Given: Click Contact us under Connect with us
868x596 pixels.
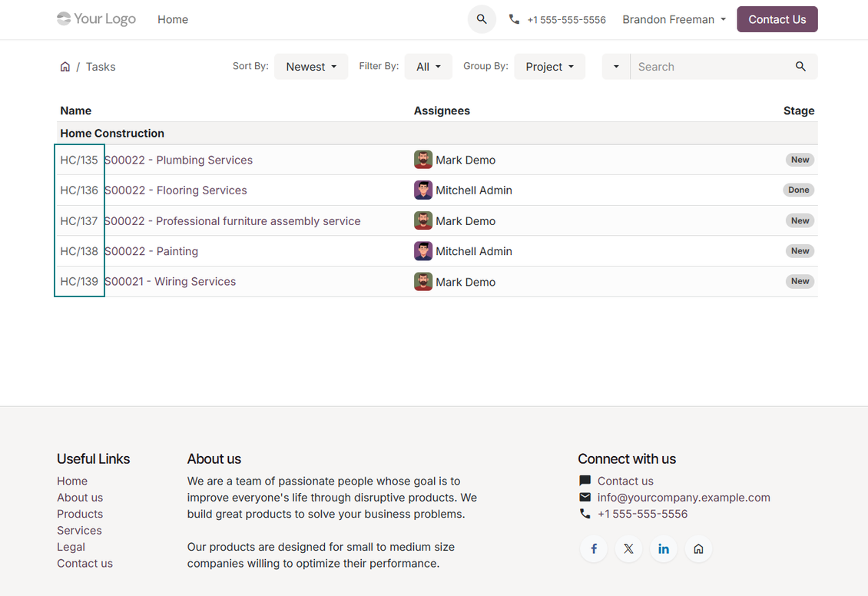Looking at the screenshot, I should point(625,481).
